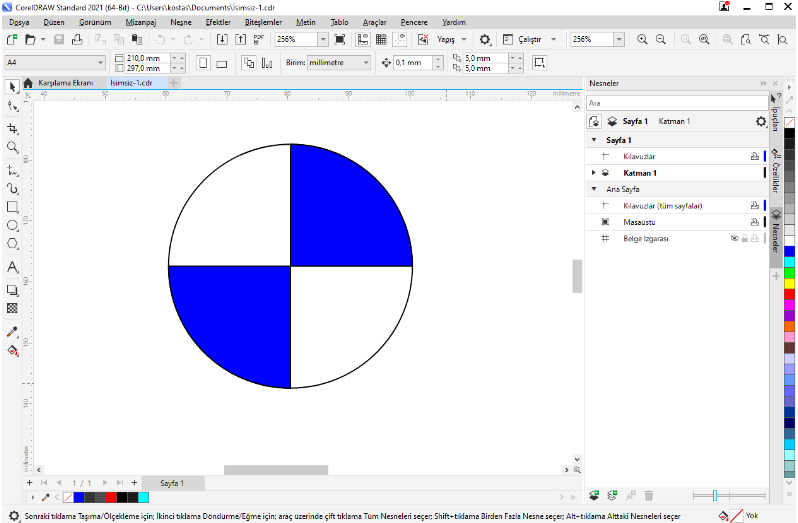
Task: Click the Print icon in the toolbar
Action: click(x=77, y=39)
